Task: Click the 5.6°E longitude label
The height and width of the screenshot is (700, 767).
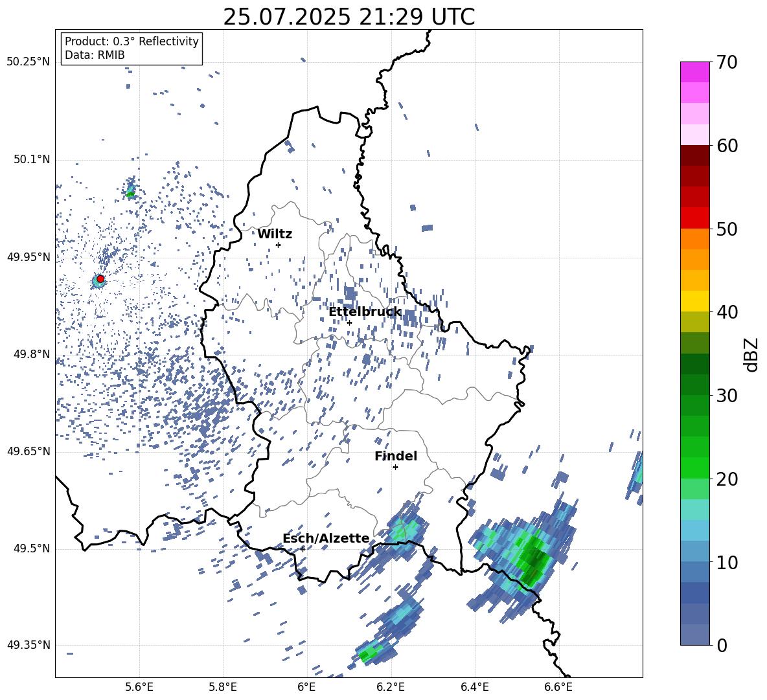Action: coord(139,687)
